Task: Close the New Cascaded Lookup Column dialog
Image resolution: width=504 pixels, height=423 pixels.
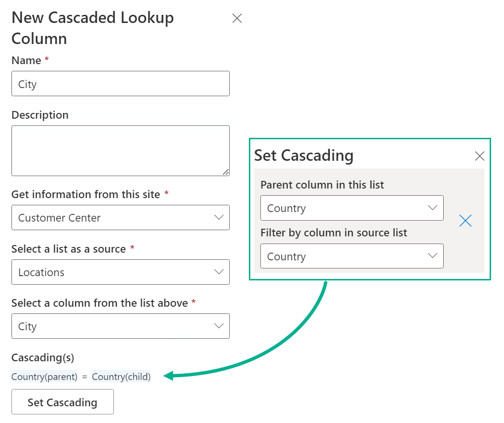Action: [237, 18]
